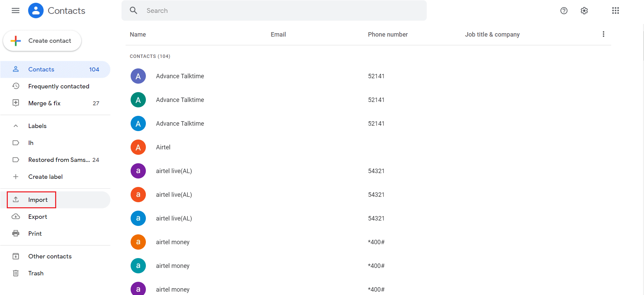Click the Contacts app logo
Screen dimensions: 644x295
pos(36,10)
